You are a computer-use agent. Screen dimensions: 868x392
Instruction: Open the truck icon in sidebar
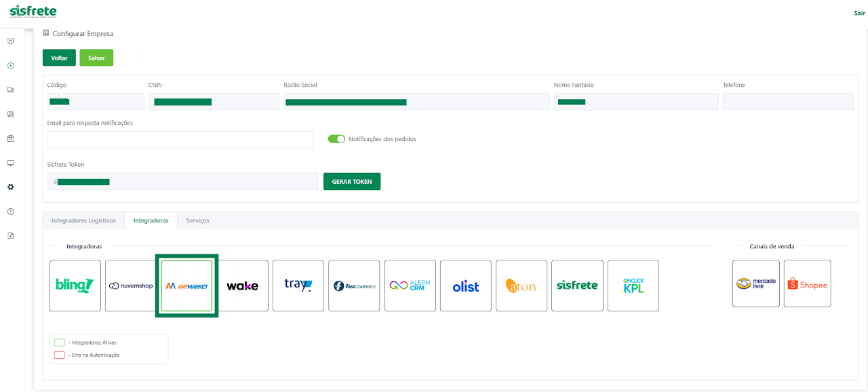[x=10, y=90]
